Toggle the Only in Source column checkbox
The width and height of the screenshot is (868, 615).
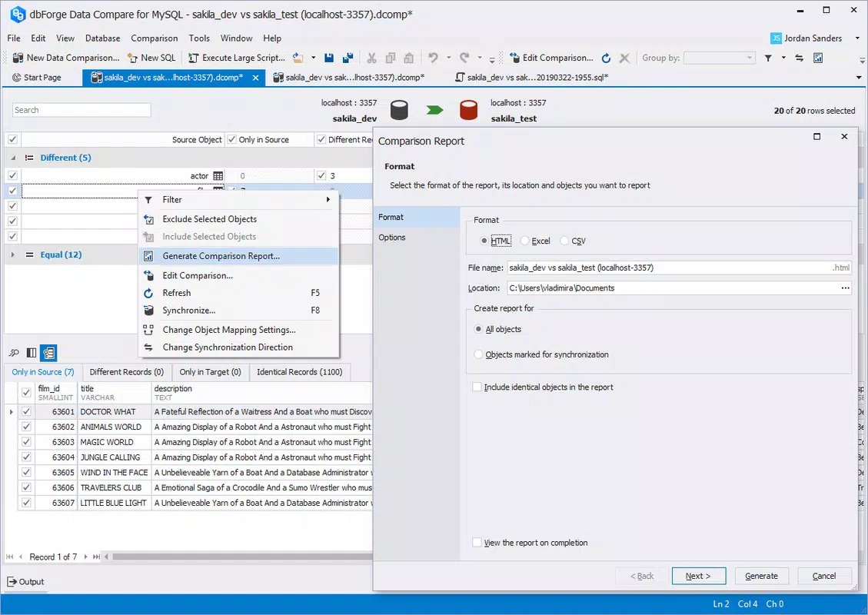pyautogui.click(x=232, y=139)
